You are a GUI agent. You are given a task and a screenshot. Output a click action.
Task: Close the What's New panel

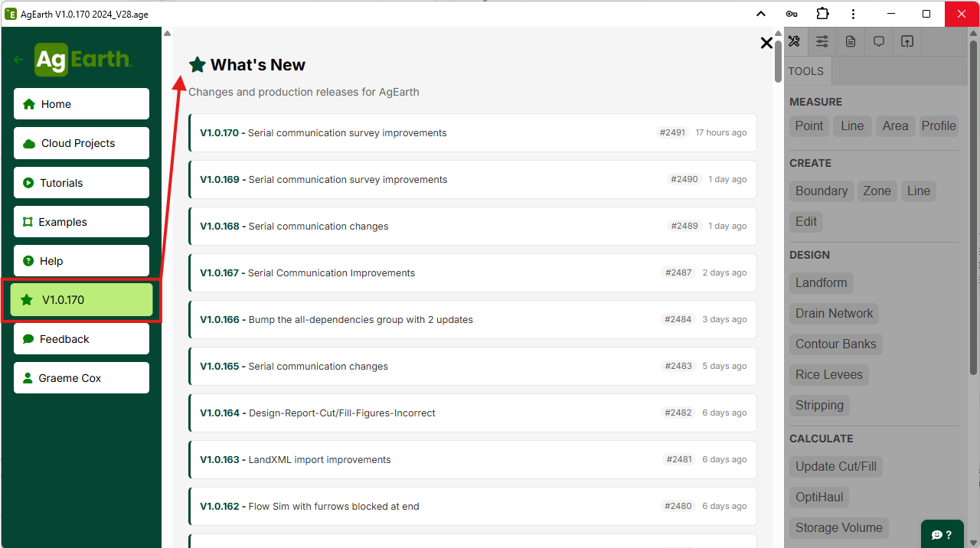coord(766,43)
